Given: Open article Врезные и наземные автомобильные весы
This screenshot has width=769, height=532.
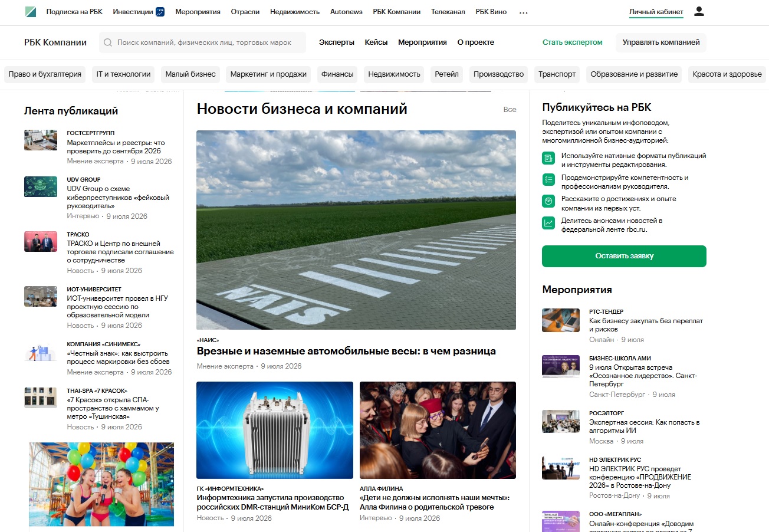Looking at the screenshot, I should click(346, 352).
